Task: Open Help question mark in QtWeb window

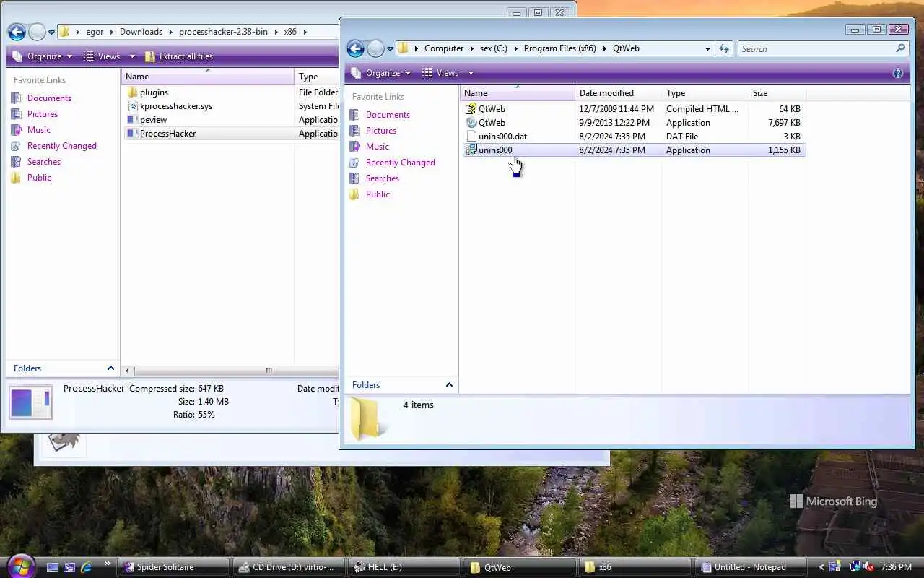Action: [898, 73]
